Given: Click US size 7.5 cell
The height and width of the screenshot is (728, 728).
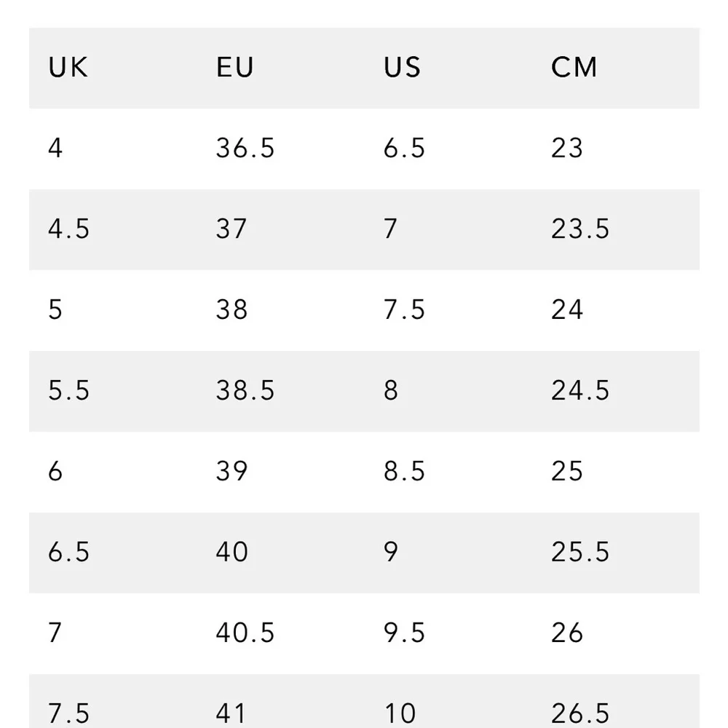Looking at the screenshot, I should 404,310.
